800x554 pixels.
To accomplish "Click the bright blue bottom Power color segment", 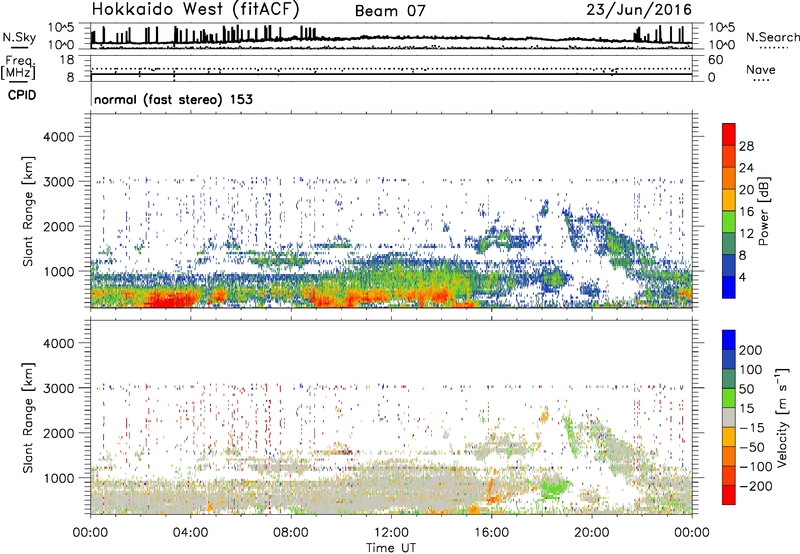I will coord(729,287).
